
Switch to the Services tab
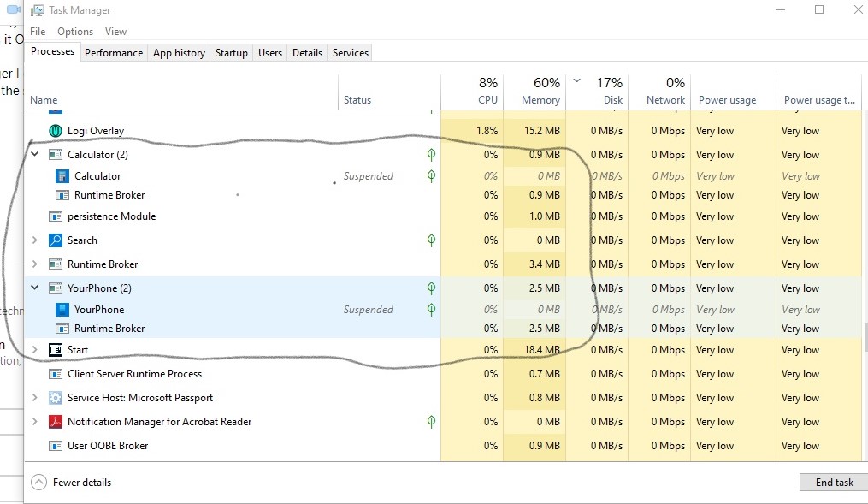351,52
